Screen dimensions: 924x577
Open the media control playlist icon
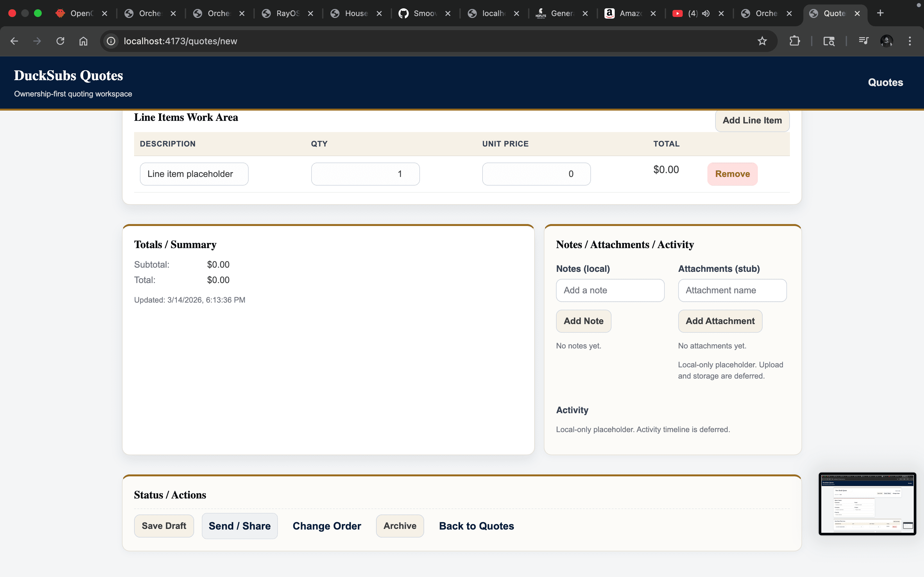(x=863, y=41)
